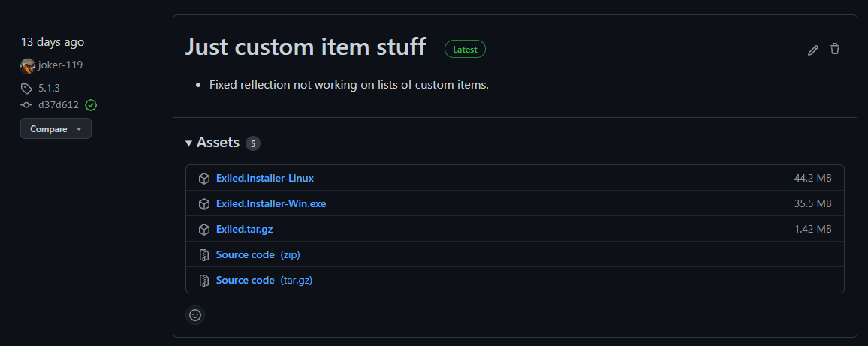The width and height of the screenshot is (868, 346).
Task: Click the package icon for Exiled.tar.gz
Action: tap(203, 230)
